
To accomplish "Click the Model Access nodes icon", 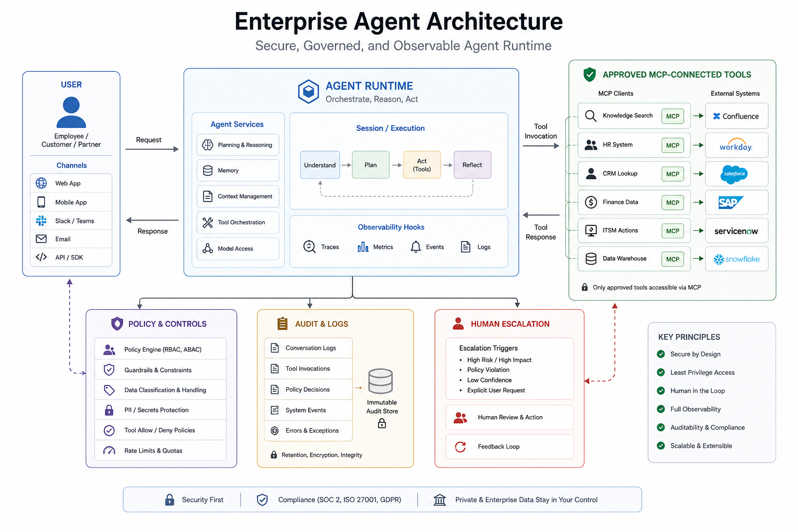I will 208,248.
